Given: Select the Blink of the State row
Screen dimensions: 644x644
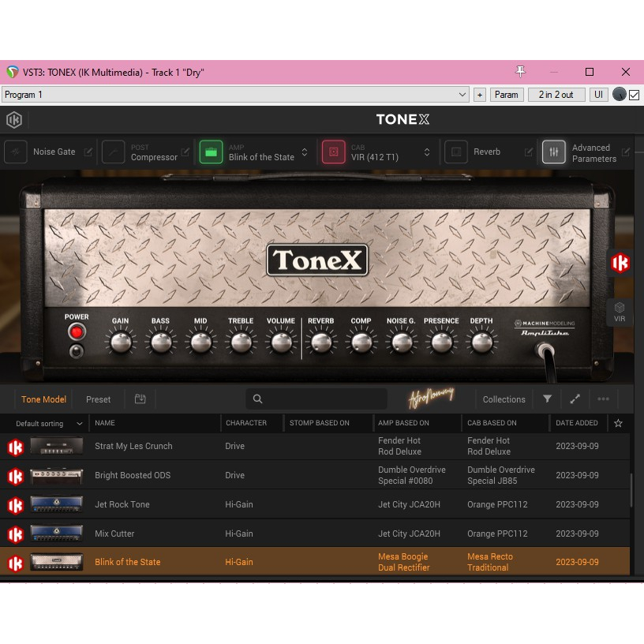Looking at the screenshot, I should click(315, 562).
